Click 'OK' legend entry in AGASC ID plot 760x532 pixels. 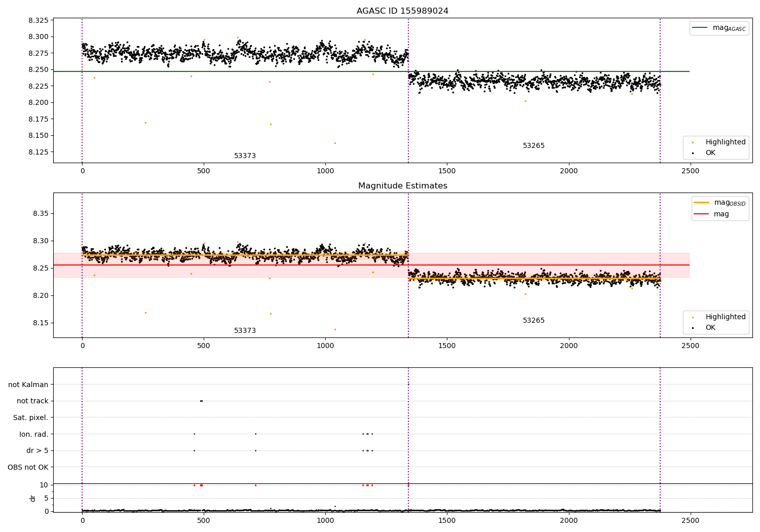click(704, 153)
